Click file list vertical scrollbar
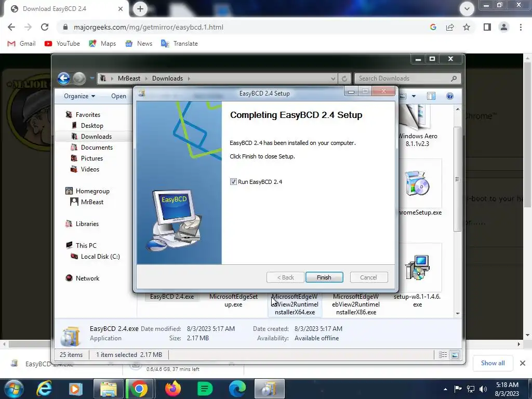 [x=457, y=180]
